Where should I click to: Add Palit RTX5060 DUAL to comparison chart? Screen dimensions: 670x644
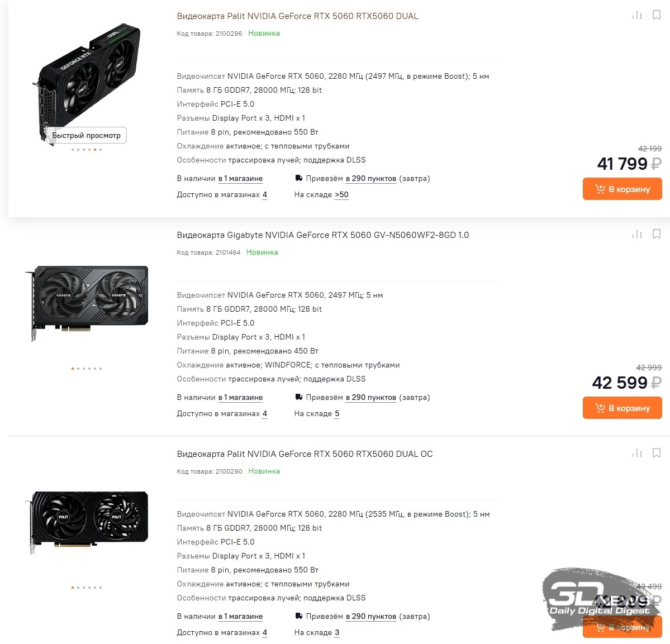[x=637, y=16]
